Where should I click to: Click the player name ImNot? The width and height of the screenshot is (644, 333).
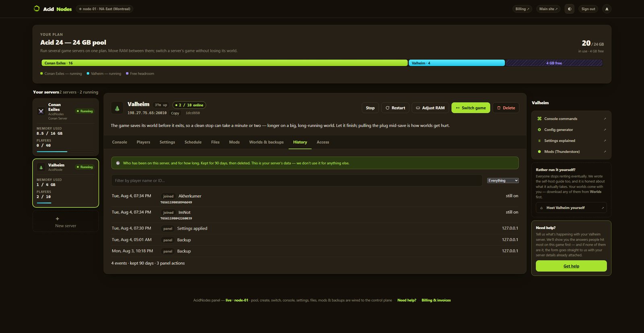[x=184, y=212]
